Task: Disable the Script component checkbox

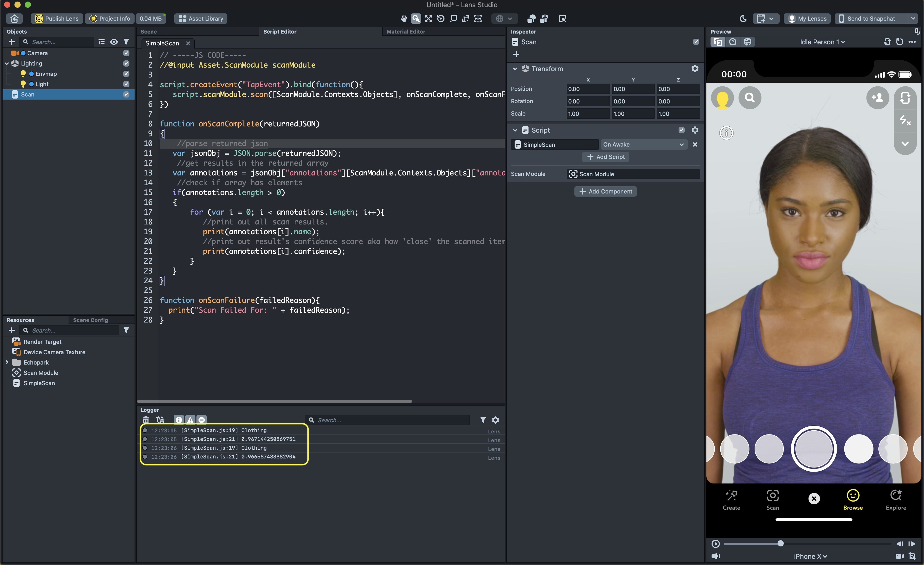Action: 681,130
